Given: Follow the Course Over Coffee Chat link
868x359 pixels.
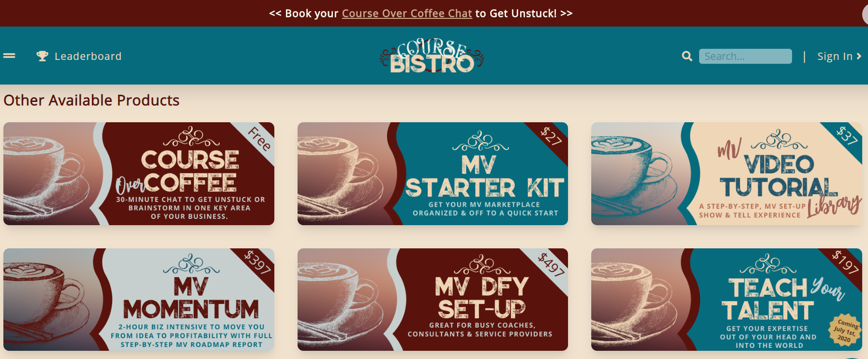Looking at the screenshot, I should 407,14.
